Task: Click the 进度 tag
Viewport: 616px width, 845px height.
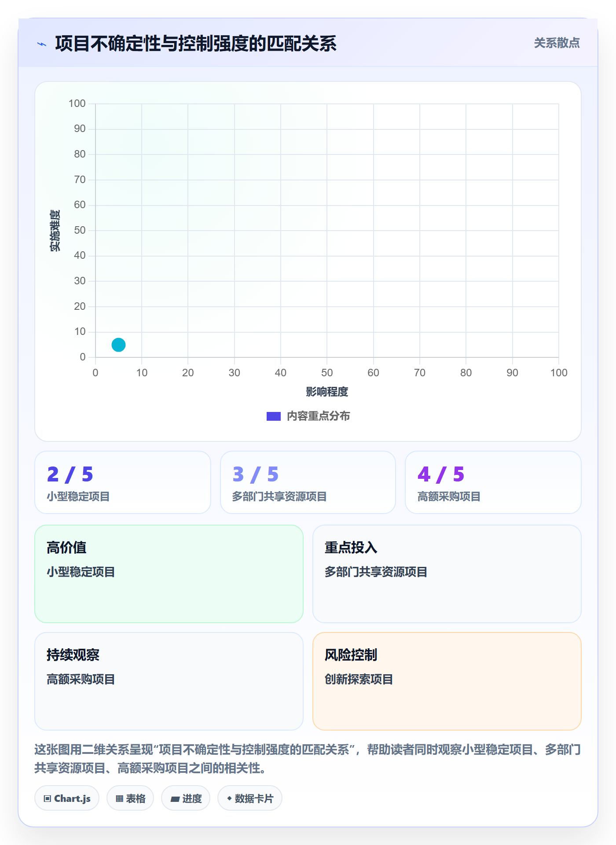Action: point(186,798)
